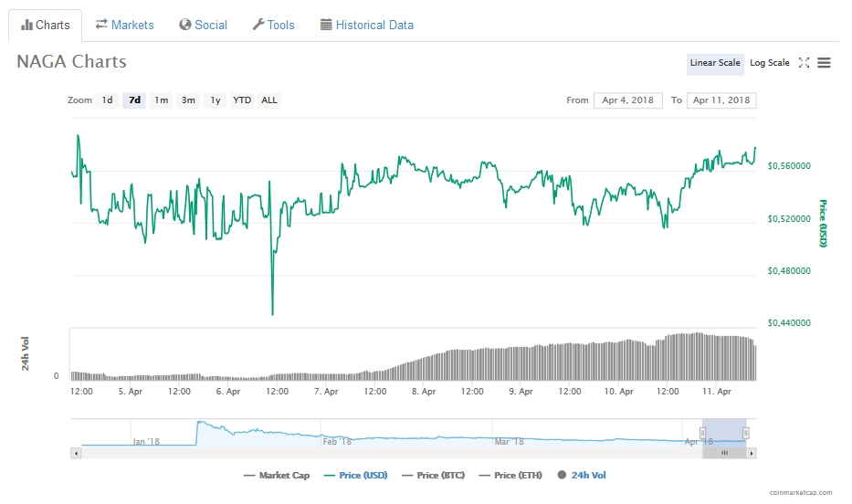Toggle Price (ETH) series in legend
Viewport: 852px width, 504px height.
(x=510, y=475)
